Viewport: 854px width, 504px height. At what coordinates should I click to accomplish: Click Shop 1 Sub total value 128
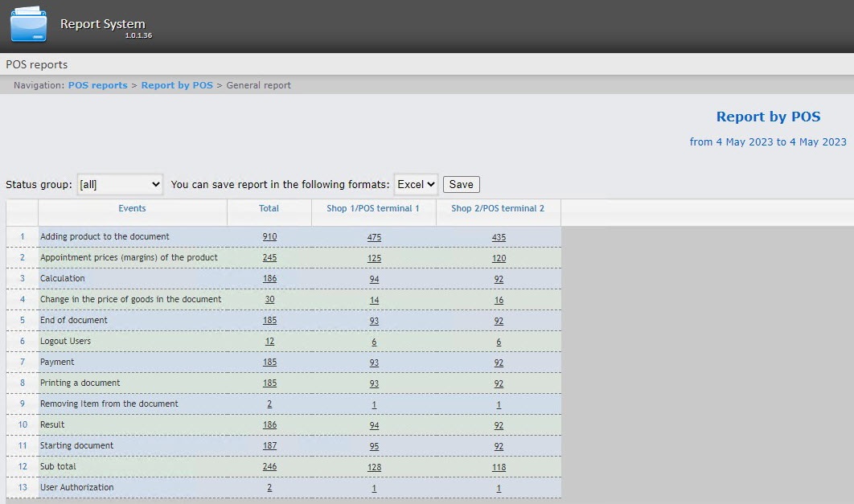(374, 467)
